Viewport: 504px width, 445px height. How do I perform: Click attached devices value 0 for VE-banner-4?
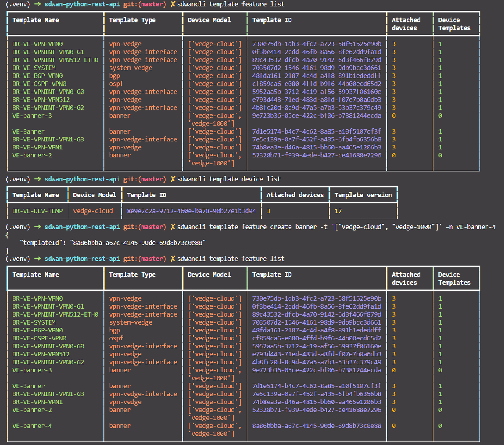tap(394, 425)
